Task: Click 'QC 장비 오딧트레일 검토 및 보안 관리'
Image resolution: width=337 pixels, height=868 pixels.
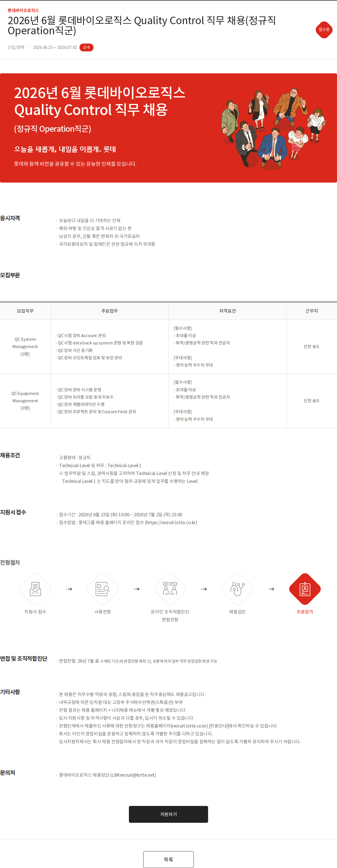Action: (89, 358)
